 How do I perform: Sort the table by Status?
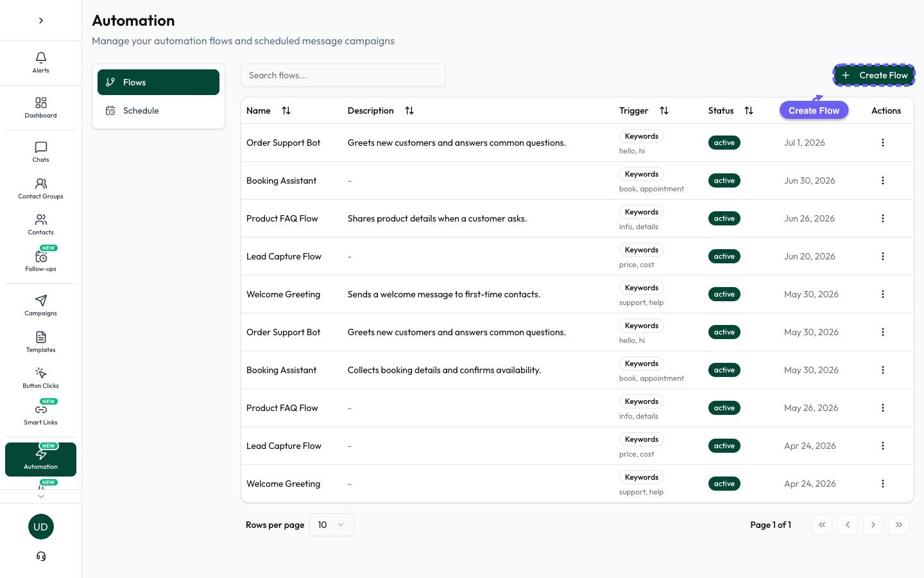749,110
